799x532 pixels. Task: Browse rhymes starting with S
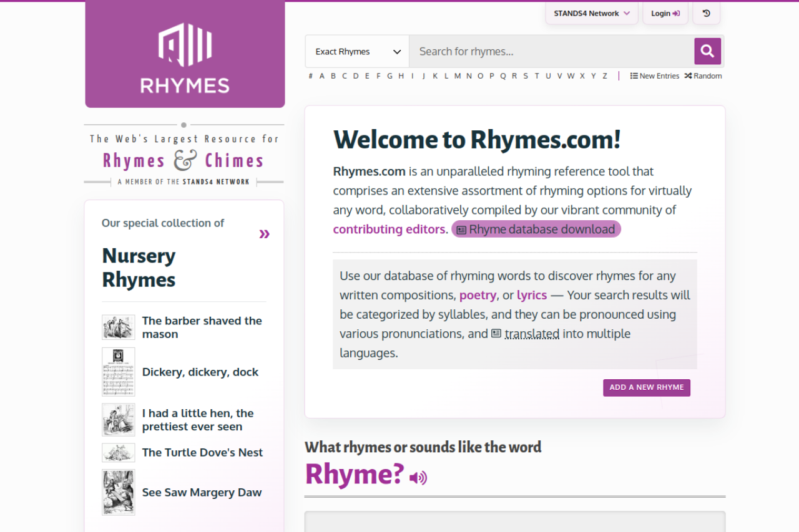[526, 76]
